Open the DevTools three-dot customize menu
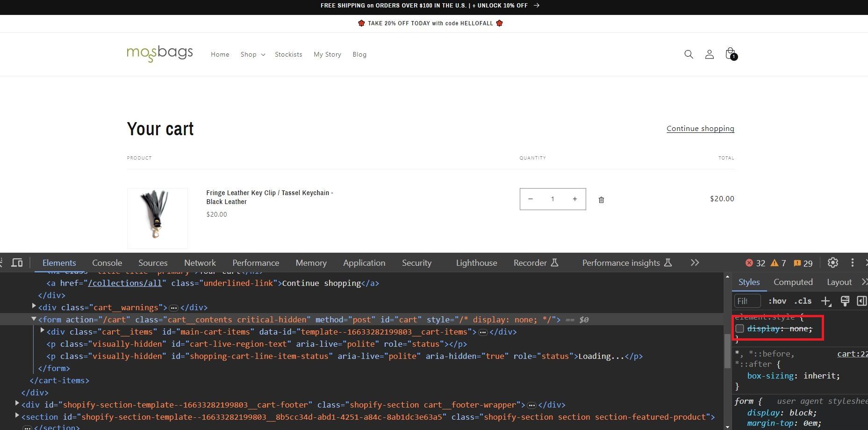 [x=852, y=262]
